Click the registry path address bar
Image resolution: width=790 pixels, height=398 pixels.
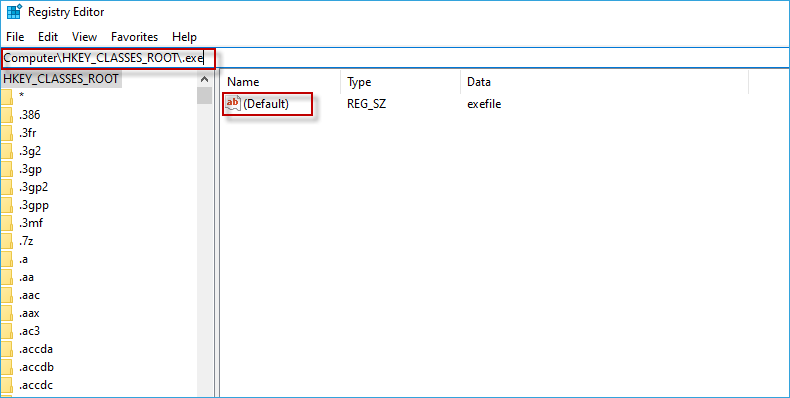coord(396,58)
